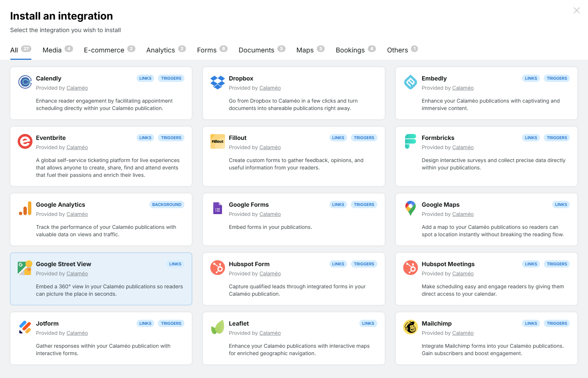Click the Google Analytics title
Screen dimensions: 588x378
[60, 205]
